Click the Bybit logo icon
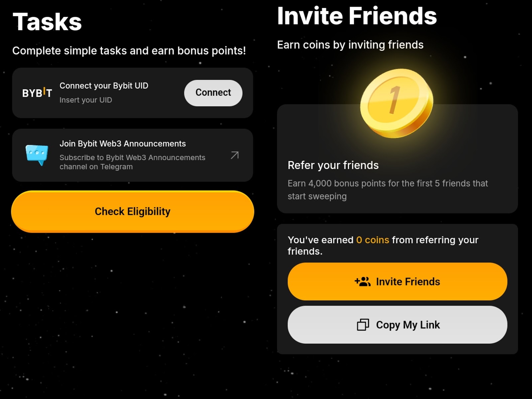Image resolution: width=532 pixels, height=399 pixels. pos(37,93)
